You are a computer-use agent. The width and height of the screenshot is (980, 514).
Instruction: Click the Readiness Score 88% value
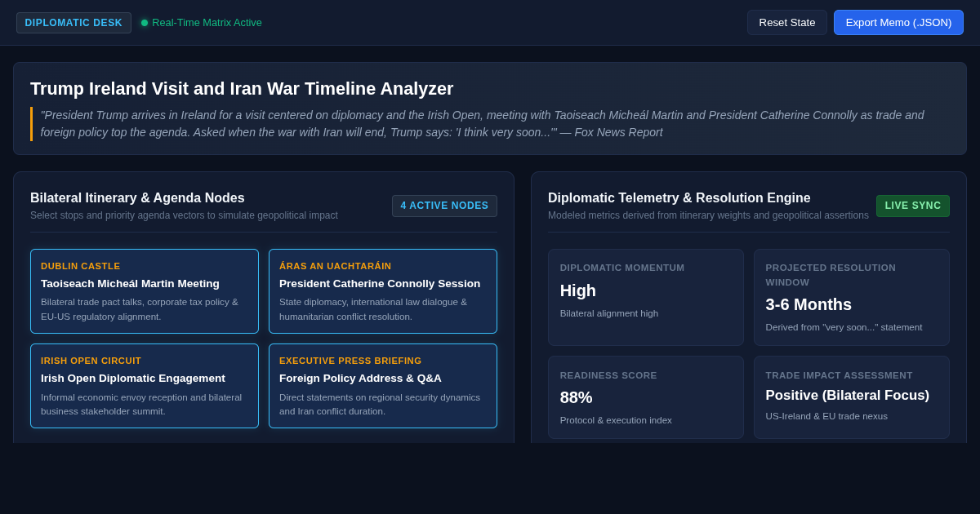tap(577, 397)
